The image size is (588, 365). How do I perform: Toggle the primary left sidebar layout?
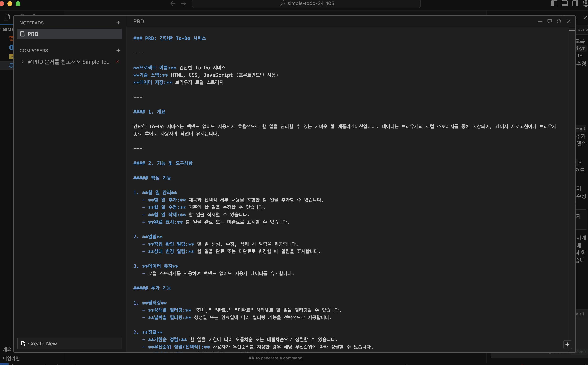coord(554,3)
